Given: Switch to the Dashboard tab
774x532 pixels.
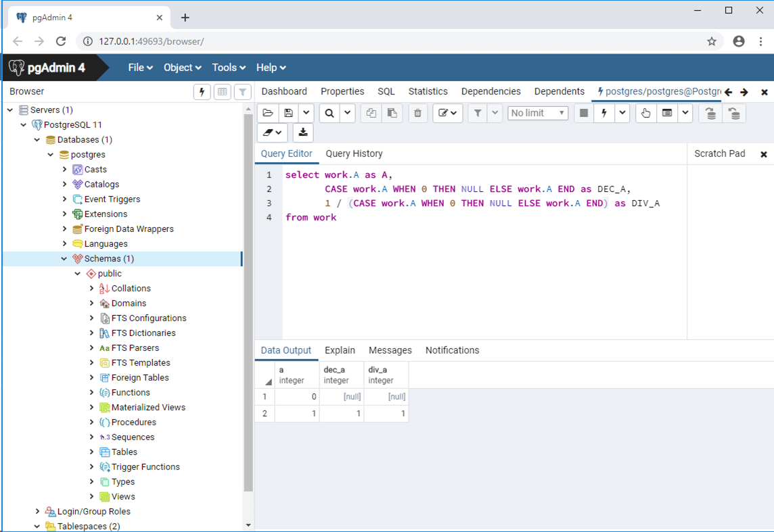Looking at the screenshot, I should pyautogui.click(x=284, y=91).
